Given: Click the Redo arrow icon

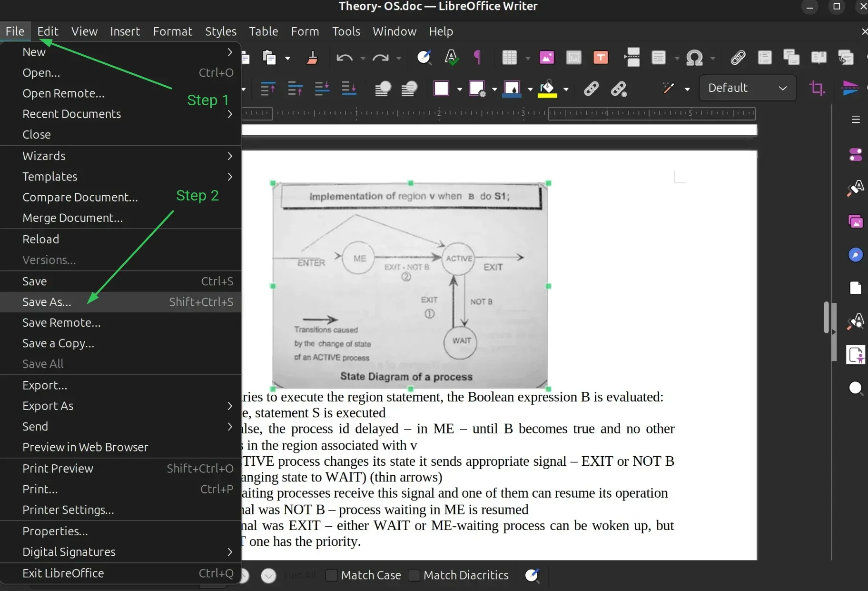Looking at the screenshot, I should [380, 58].
